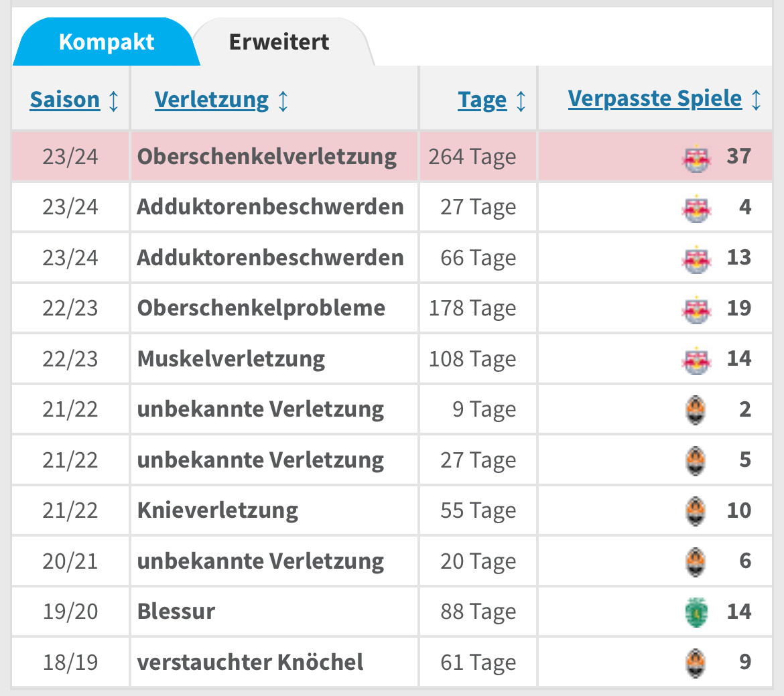Sort by Verletzung column header
The width and height of the screenshot is (784, 696).
[x=211, y=100]
